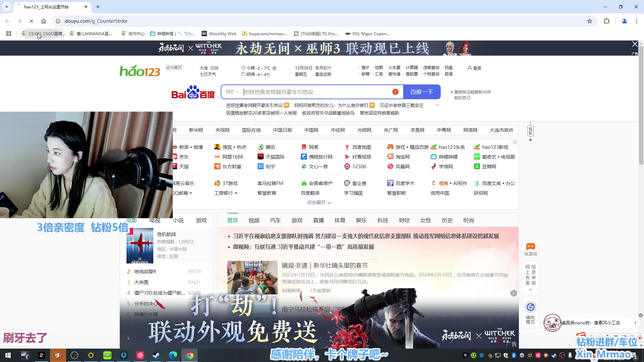This screenshot has height=362, width=644.
Task: Open the 镜观·非遗 news thumbnail
Action: pos(252,278)
